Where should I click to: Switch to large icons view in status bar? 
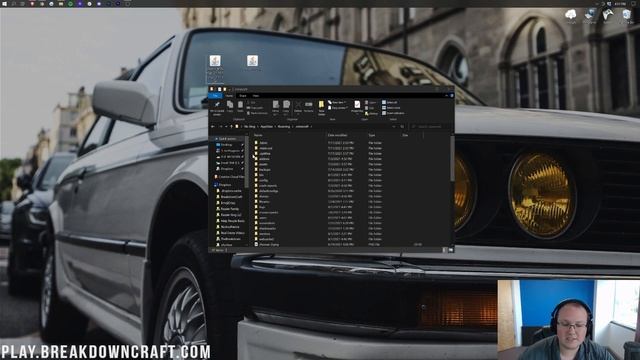coord(451,250)
